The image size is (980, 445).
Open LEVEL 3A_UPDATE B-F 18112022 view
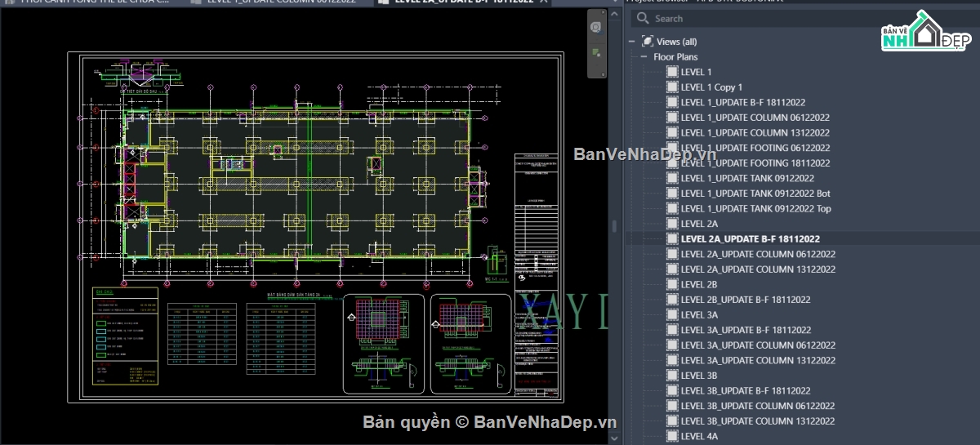746,330
